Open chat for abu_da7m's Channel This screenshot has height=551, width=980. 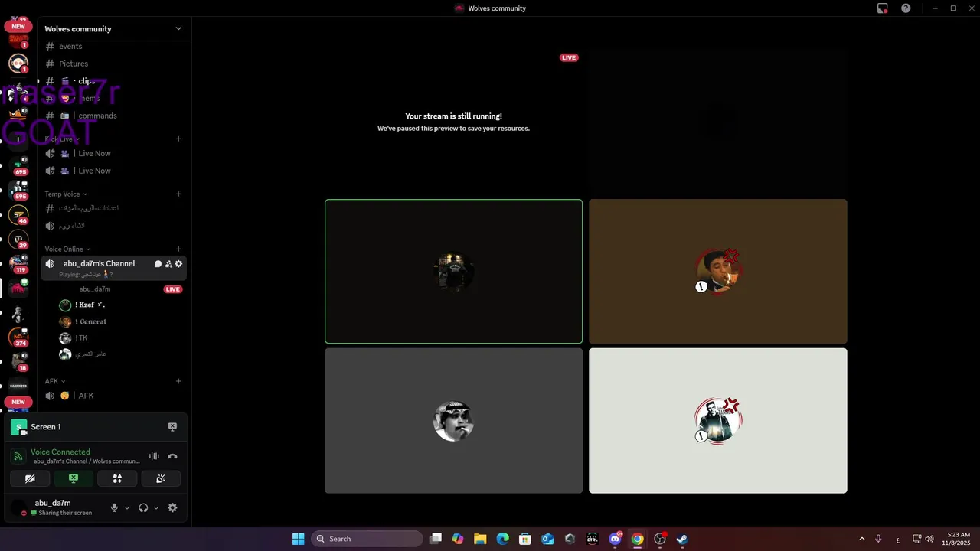[158, 264]
